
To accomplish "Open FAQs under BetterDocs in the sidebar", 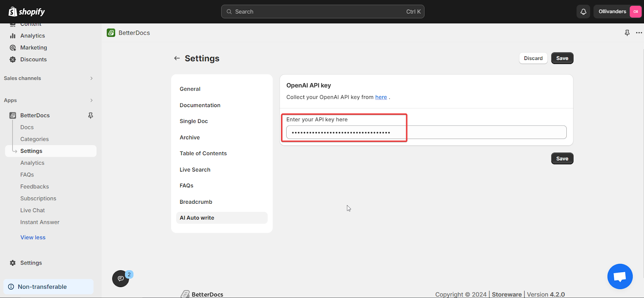I will [x=27, y=175].
